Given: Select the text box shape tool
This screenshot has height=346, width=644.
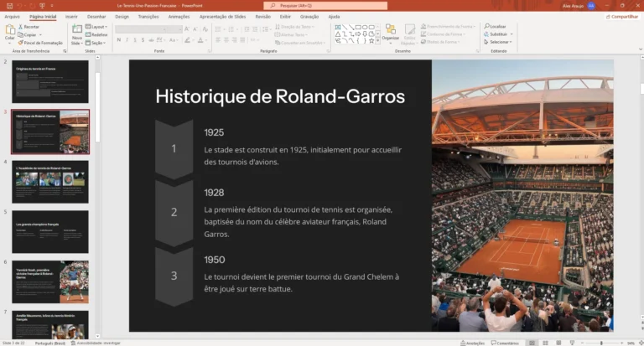Looking at the screenshot, I should coord(338,27).
